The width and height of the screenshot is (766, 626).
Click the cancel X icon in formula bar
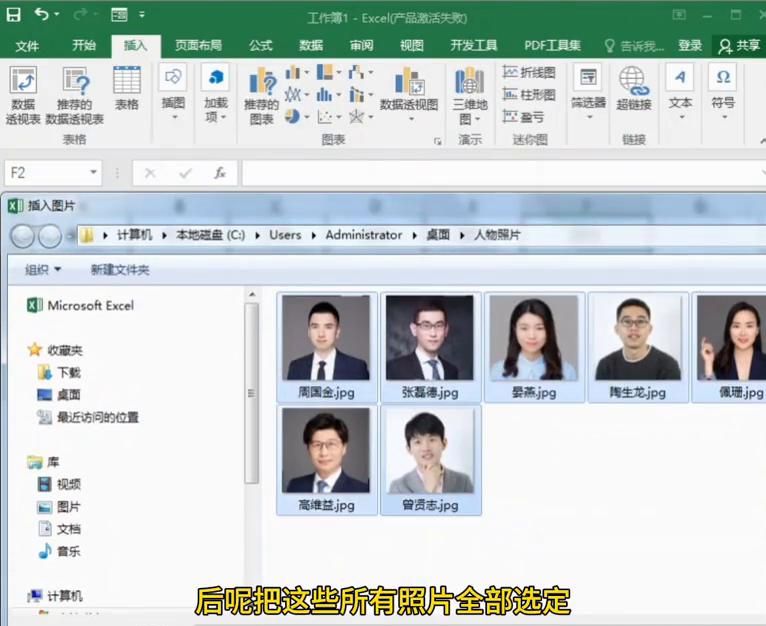pyautogui.click(x=150, y=173)
